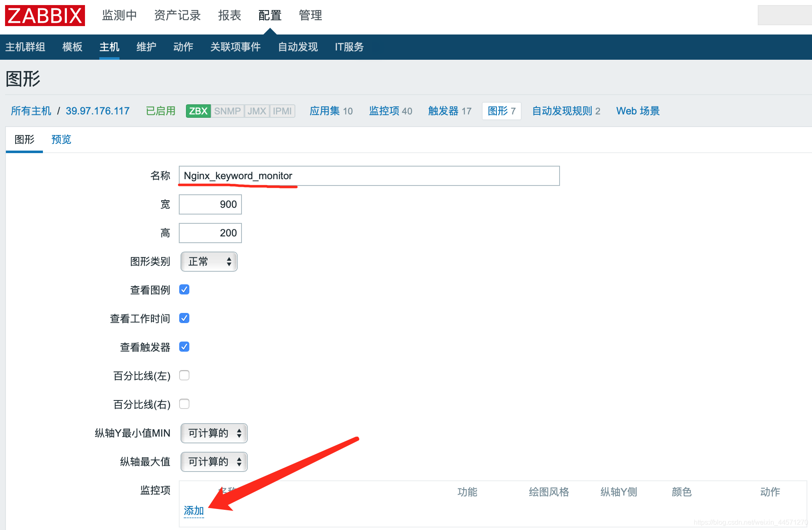
Task: Open the 报表 top menu
Action: [x=230, y=16]
